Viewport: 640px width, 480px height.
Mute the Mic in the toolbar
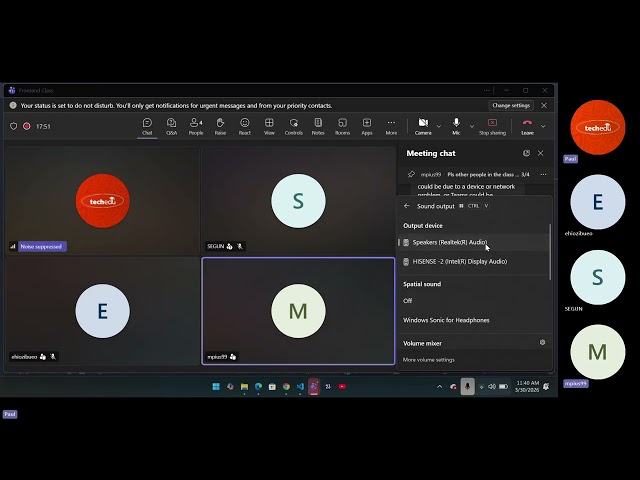456,127
